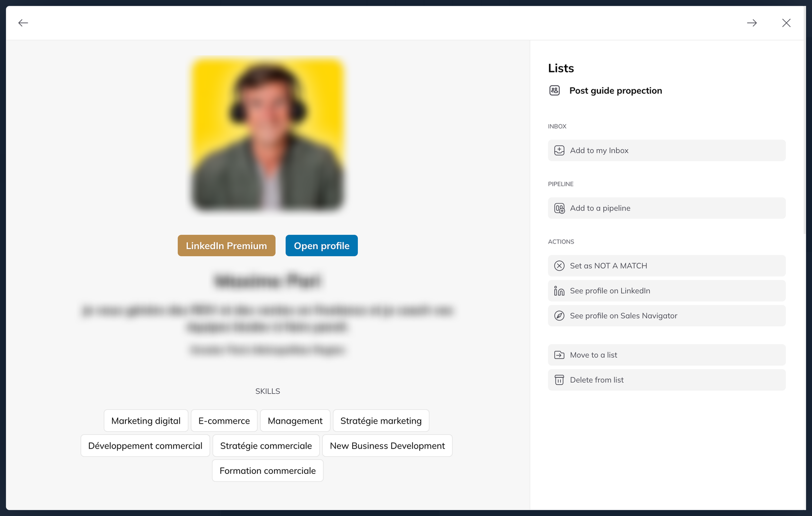Go back with the left arrow icon

point(23,23)
